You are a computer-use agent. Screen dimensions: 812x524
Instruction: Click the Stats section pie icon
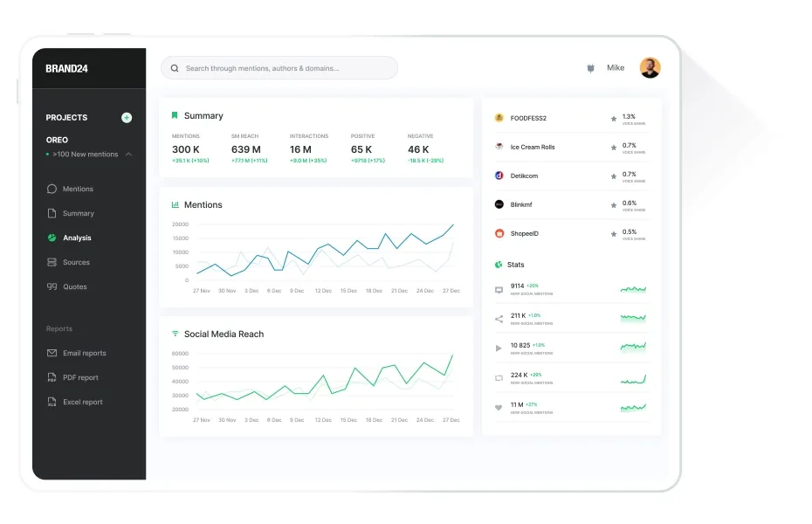pyautogui.click(x=499, y=265)
